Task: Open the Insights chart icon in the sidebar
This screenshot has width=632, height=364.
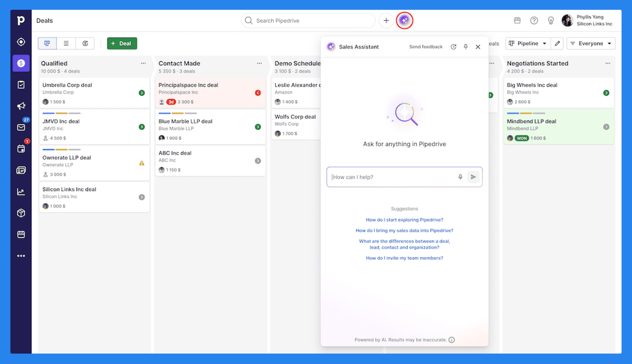Action: tap(21, 192)
